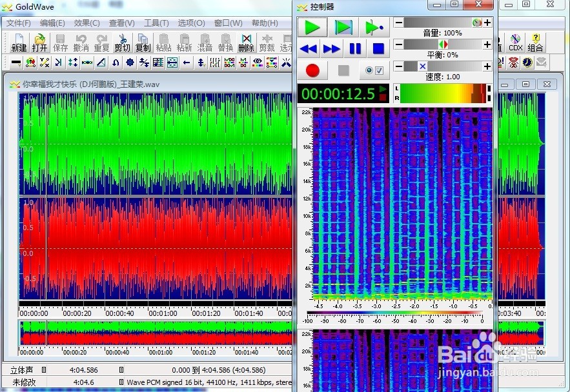Click the 立体声 status bar entry
The image size is (570, 392).
pyautogui.click(x=21, y=370)
